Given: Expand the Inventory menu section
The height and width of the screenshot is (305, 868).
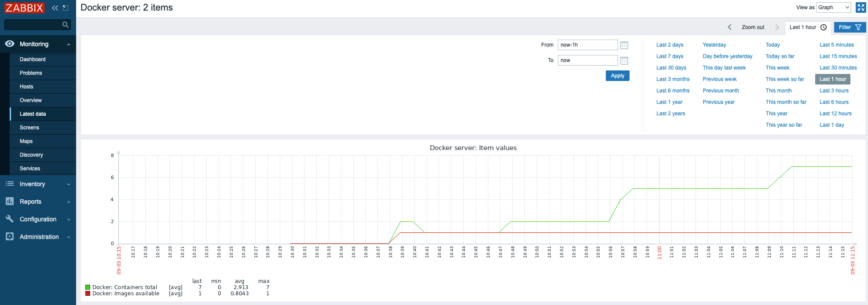Looking at the screenshot, I should click(69, 184).
